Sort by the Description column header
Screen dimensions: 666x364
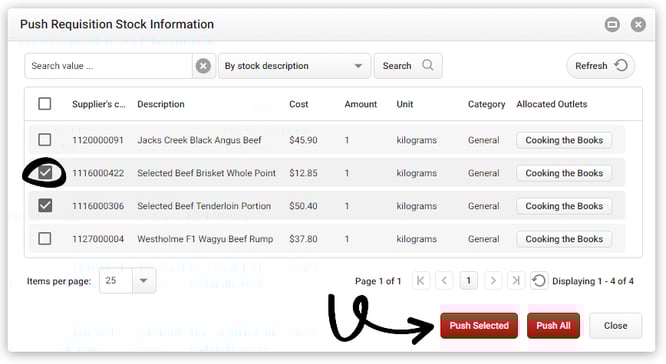tap(161, 104)
